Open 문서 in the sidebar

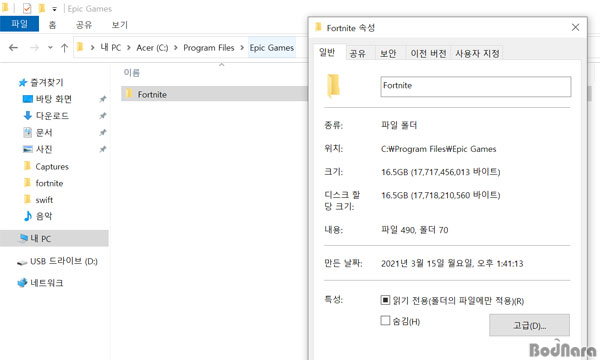(x=38, y=132)
